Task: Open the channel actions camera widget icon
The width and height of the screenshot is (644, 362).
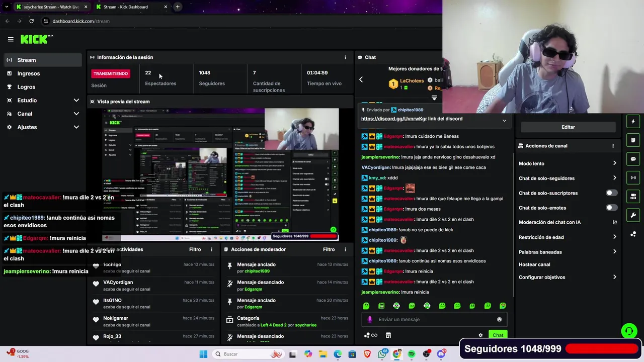Action: click(633, 197)
